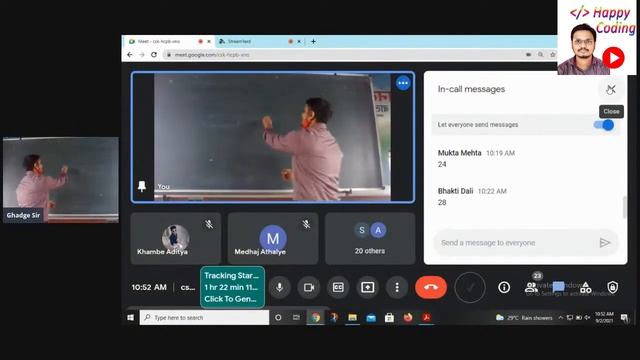The image size is (640, 360).
Task: Click the 10:52 AM meeting clock
Action: click(149, 287)
